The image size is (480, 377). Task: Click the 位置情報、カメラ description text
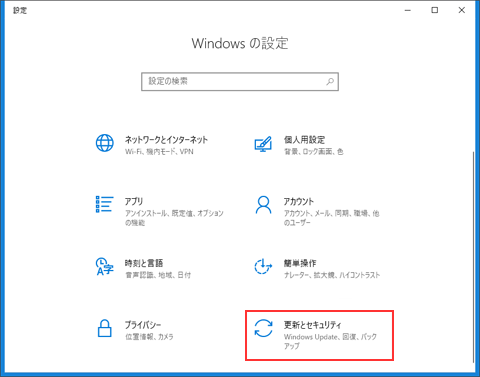pyautogui.click(x=149, y=337)
